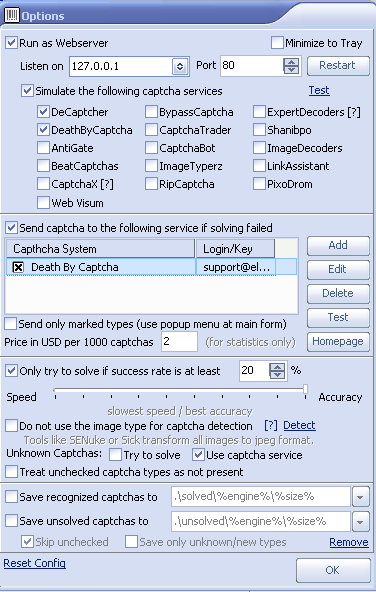Click the Restart webserver button

[x=338, y=66]
